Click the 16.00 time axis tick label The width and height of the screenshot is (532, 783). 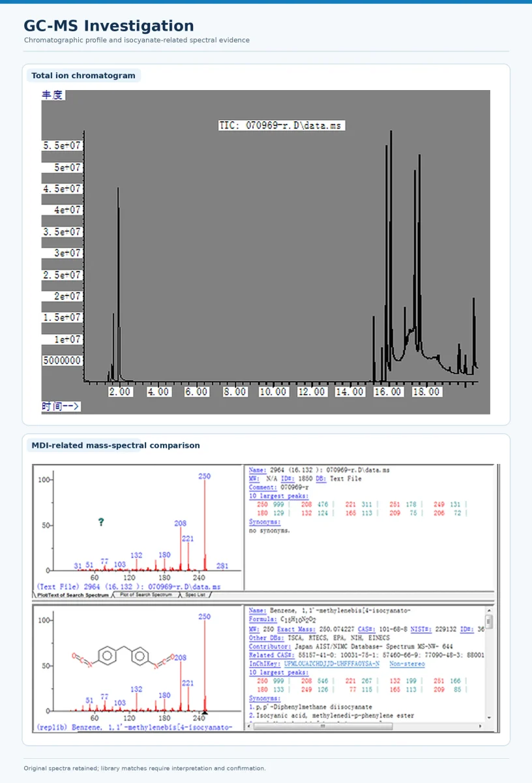pyautogui.click(x=389, y=392)
